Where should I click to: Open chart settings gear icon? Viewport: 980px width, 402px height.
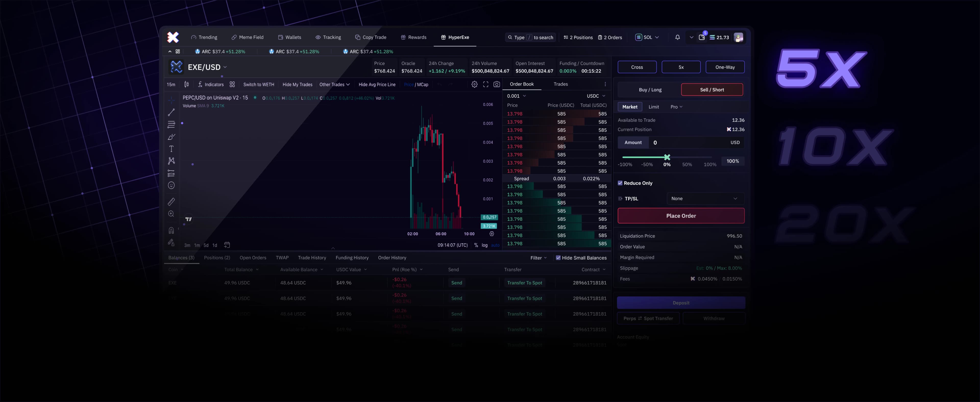tap(474, 84)
